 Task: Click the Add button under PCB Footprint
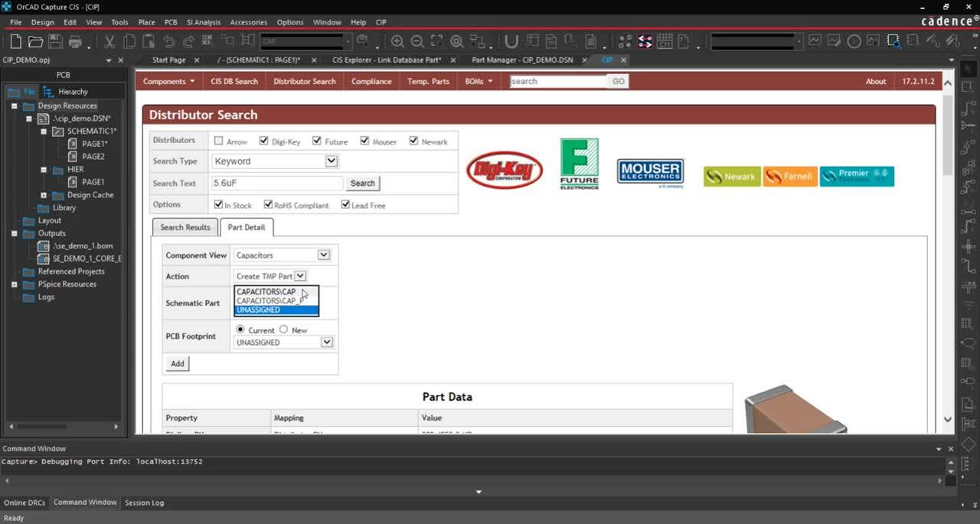177,363
